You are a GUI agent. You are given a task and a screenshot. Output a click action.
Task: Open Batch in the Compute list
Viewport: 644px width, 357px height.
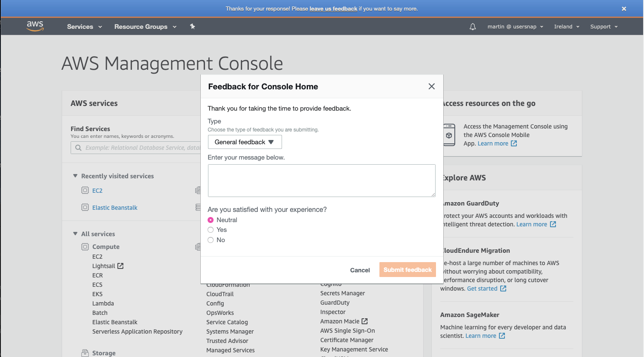(100, 313)
